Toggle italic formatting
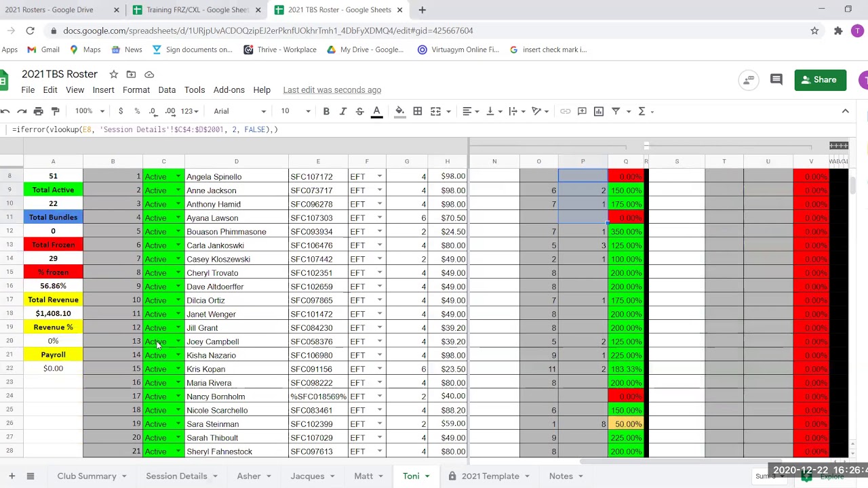The image size is (868, 488). click(343, 111)
